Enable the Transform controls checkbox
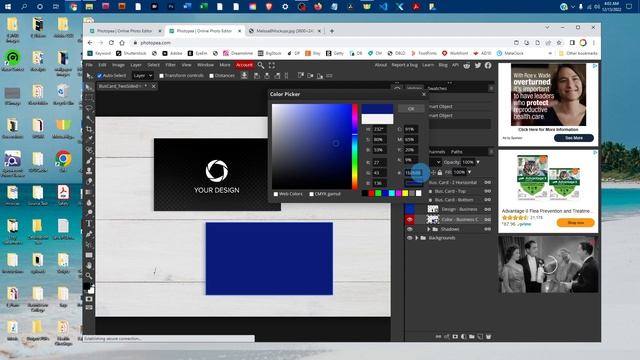The height and width of the screenshot is (360, 640). pyautogui.click(x=161, y=76)
